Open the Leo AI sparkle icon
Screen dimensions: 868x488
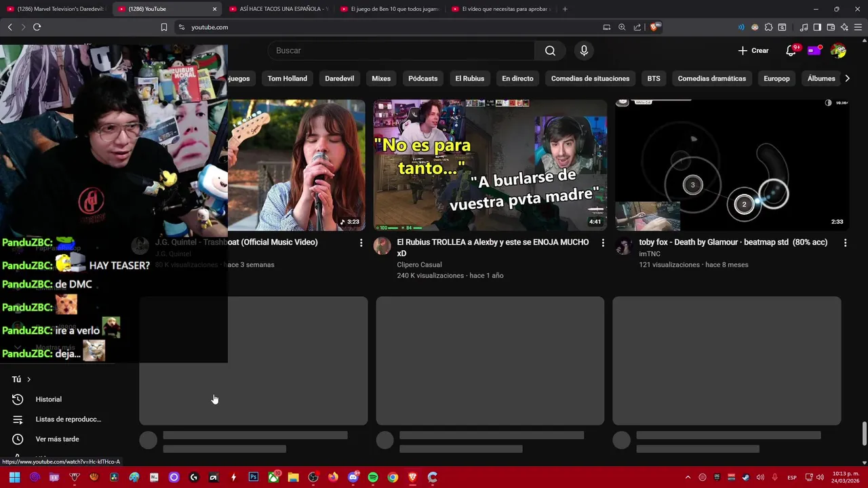844,27
